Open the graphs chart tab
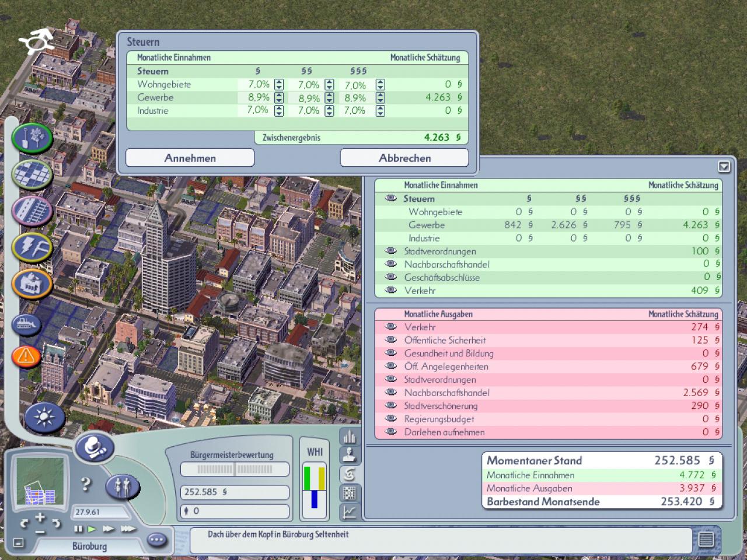747x560 pixels. click(x=350, y=512)
